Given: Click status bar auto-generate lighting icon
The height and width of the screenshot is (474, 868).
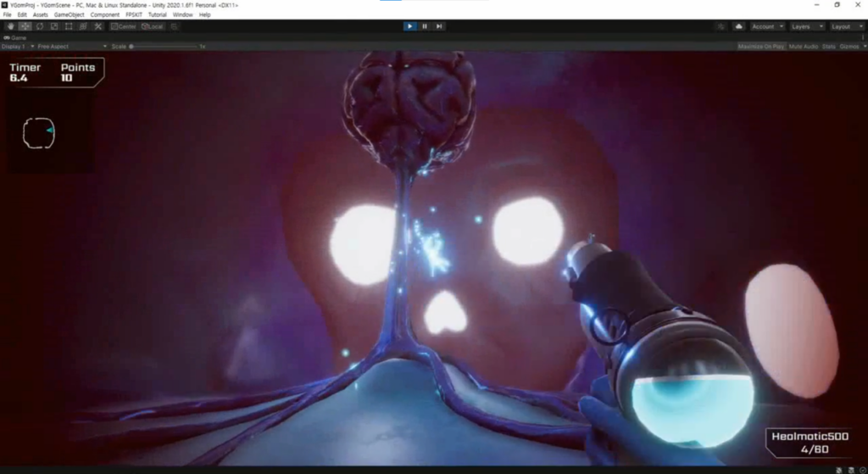Looking at the screenshot, I should pos(839,470).
